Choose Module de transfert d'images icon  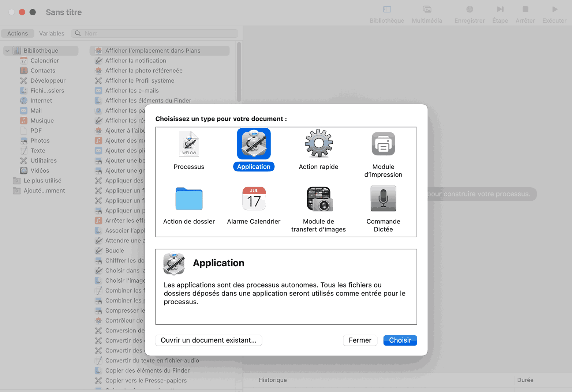click(319, 199)
